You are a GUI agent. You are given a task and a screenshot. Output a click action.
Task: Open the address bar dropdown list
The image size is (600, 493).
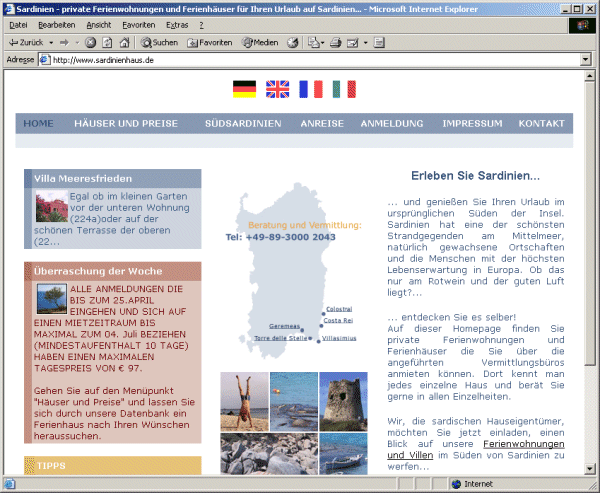585,60
